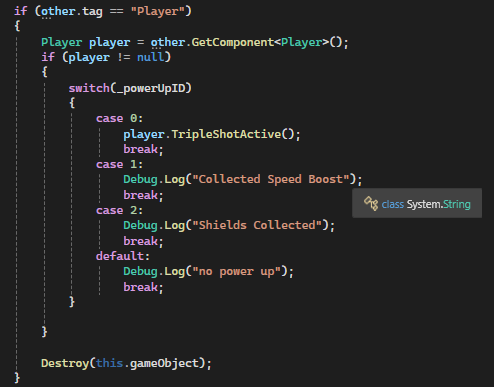Viewport: 494px width, 387px height.
Task: Click the 'case 1:' label
Action: coord(119,164)
